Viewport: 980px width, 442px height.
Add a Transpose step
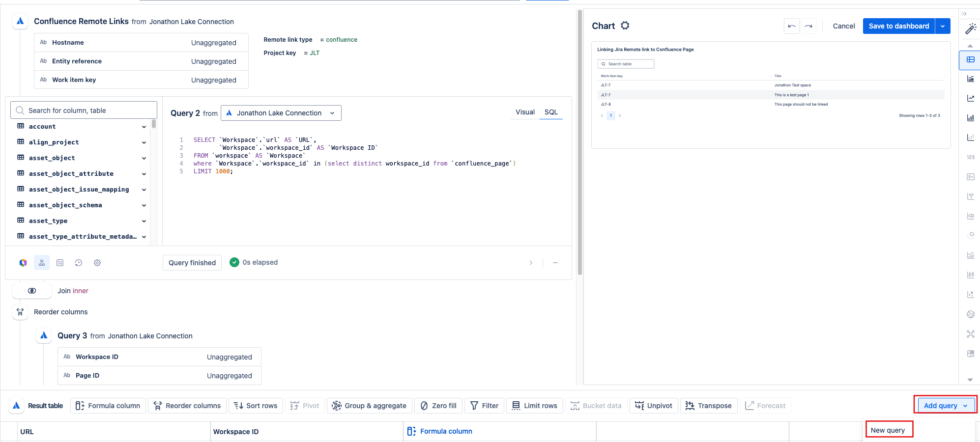[709, 406]
